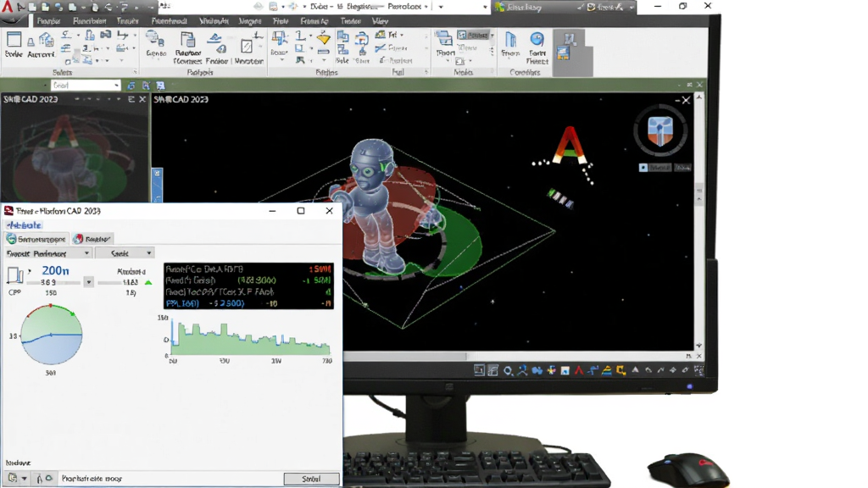The width and height of the screenshot is (868, 488).
Task: Open the dropdown arrow beside the sign-in area
Action: click(632, 7)
